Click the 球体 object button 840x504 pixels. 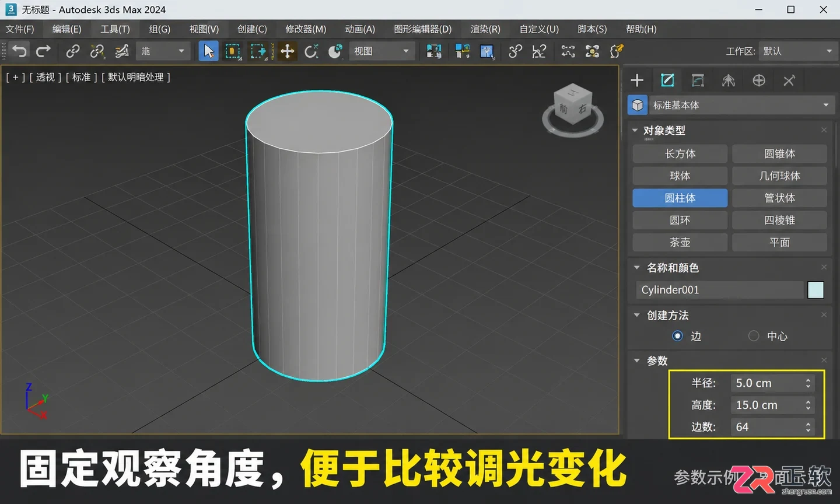point(680,176)
